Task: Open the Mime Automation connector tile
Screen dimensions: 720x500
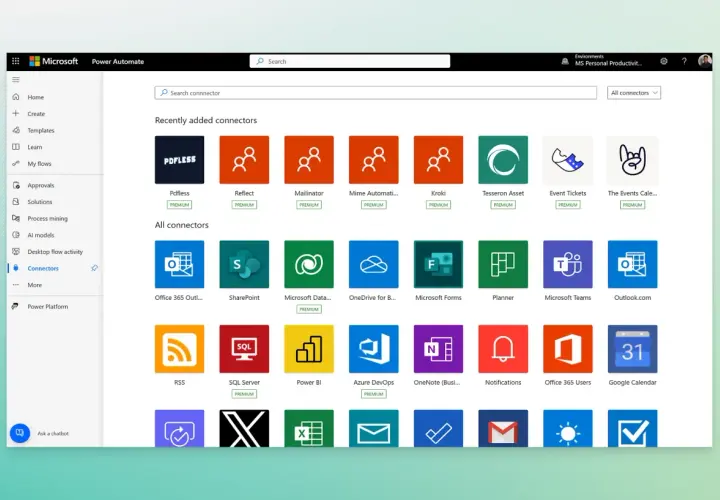Action: [374, 160]
